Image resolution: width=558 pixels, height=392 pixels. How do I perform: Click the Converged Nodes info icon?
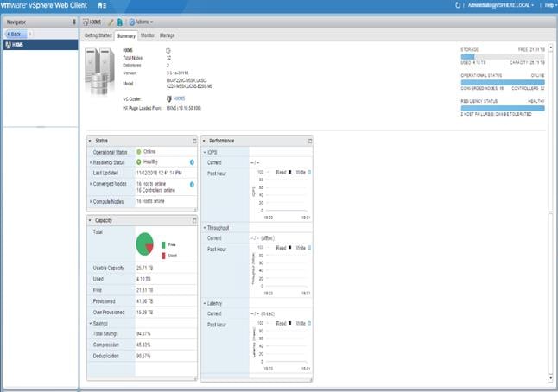tap(192, 184)
